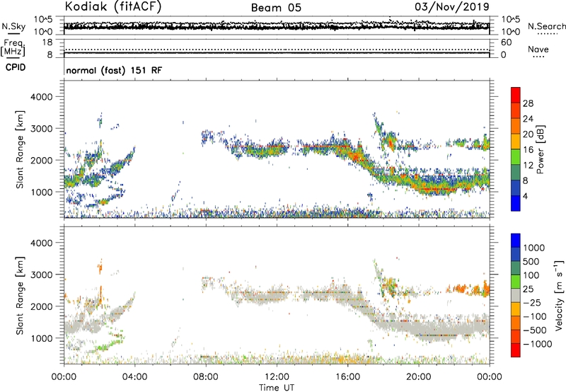
Task: Click the "-100" Velocity colorbar tick label
Action: [x=535, y=316]
